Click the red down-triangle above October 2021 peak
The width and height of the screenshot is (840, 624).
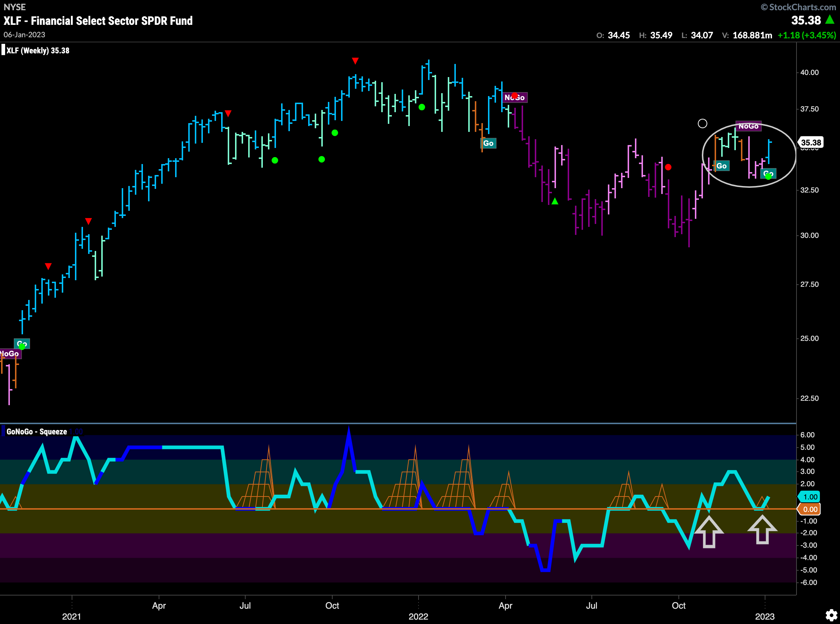click(355, 61)
